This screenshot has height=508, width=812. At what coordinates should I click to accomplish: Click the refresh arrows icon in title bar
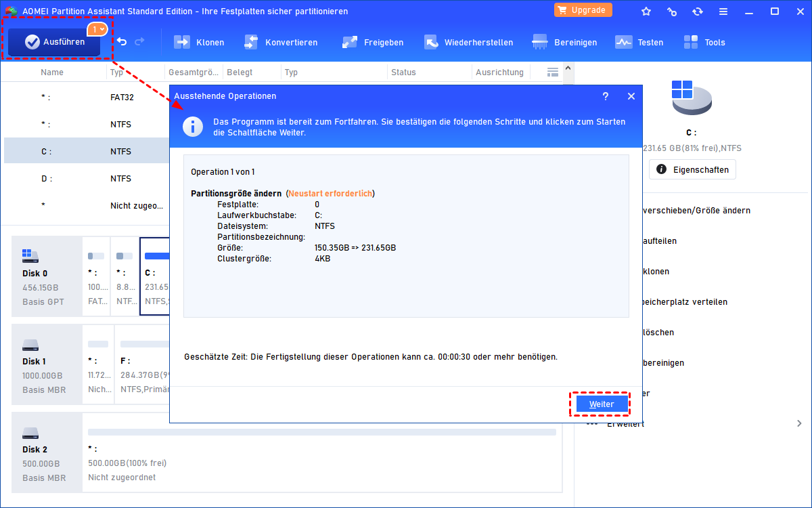click(698, 11)
